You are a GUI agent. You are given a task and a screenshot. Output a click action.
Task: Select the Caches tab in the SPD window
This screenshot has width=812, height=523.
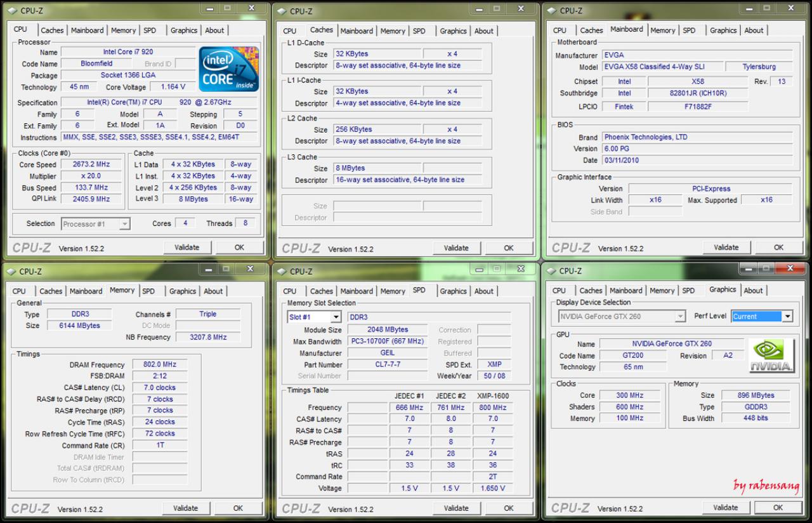coord(322,291)
